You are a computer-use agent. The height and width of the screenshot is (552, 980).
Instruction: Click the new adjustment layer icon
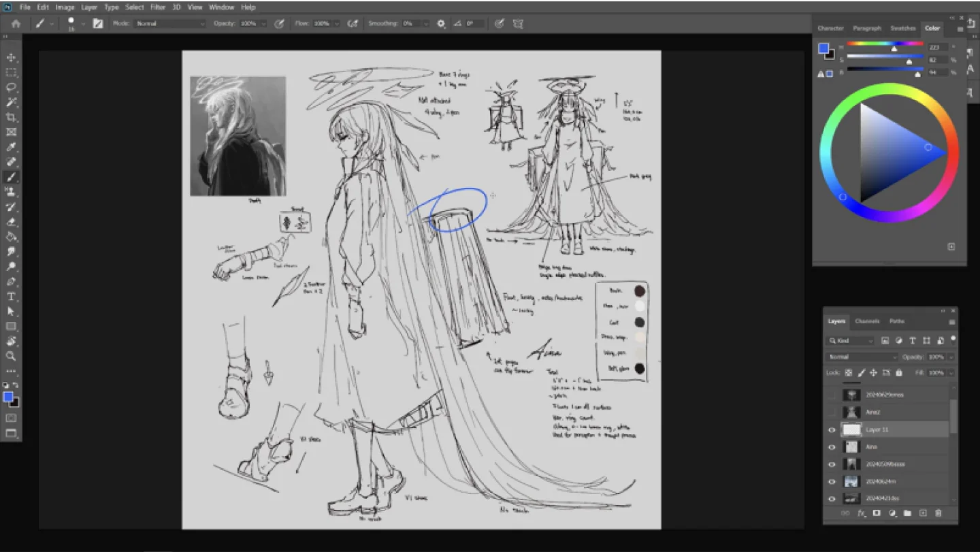tap(892, 513)
